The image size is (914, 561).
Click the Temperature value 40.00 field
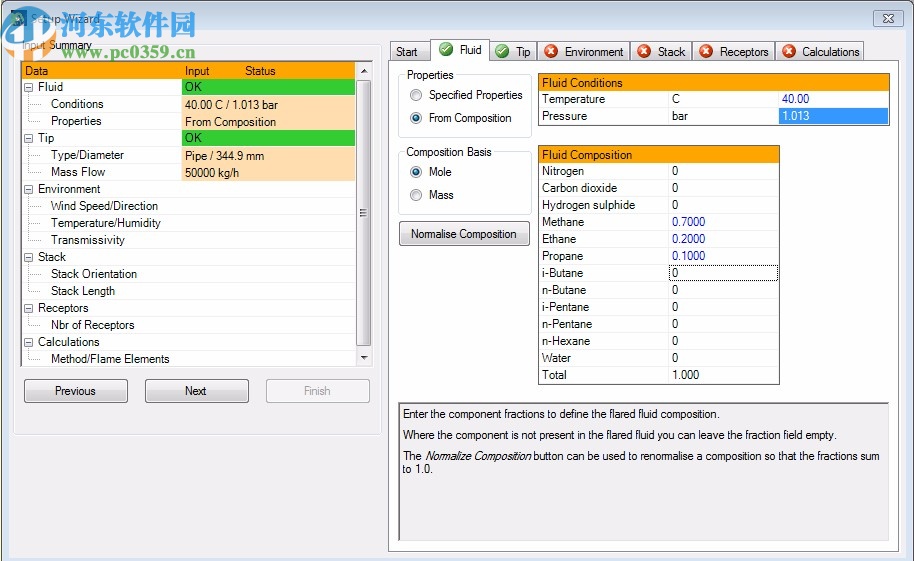[834, 99]
